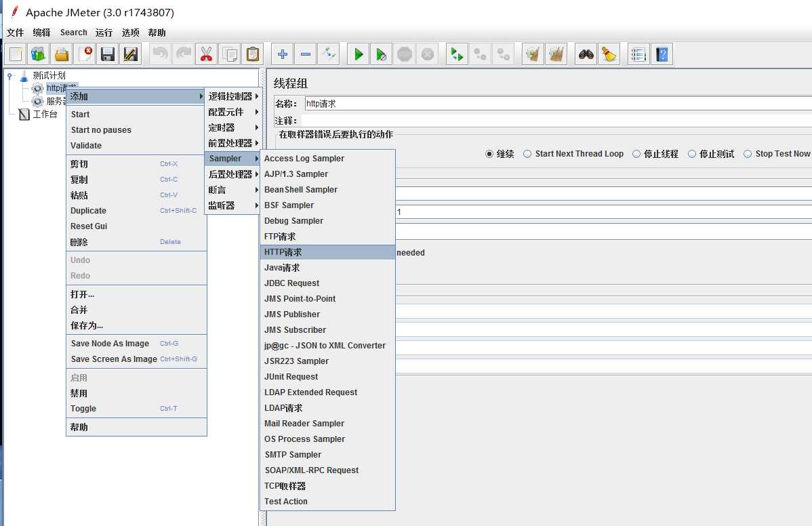Click the Clear All icon

pyautogui.click(x=556, y=54)
